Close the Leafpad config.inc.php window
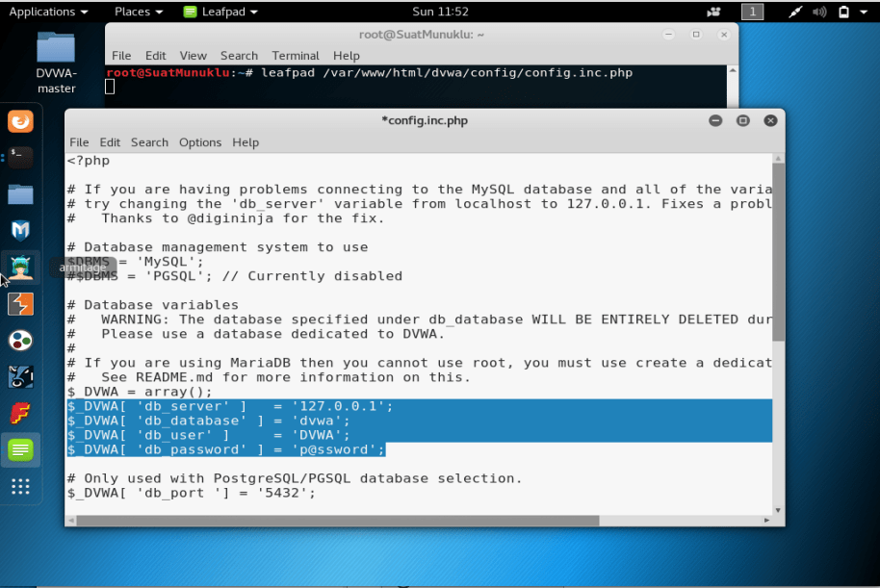This screenshot has width=880, height=588. pyautogui.click(x=770, y=120)
